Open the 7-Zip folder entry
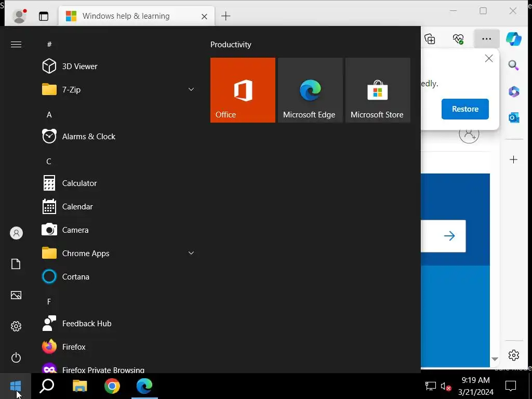Screen dimensions: 532x399 (x=119, y=89)
